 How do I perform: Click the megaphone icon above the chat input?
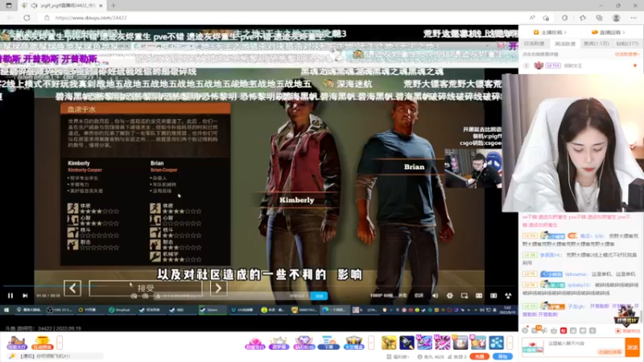coord(545,330)
